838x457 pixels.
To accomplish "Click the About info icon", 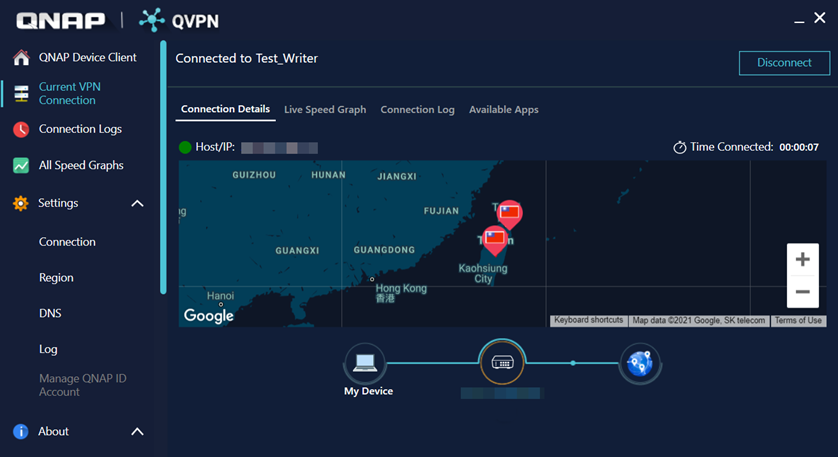I will [20, 431].
